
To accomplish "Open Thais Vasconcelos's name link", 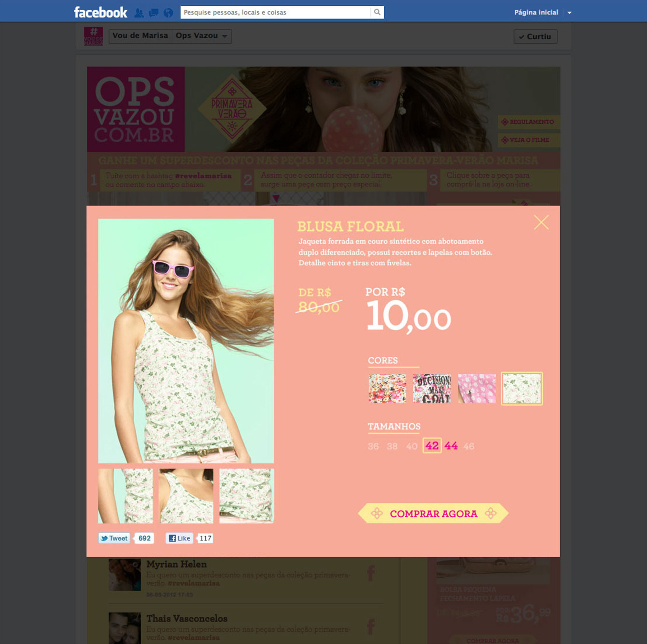I will coord(187,618).
